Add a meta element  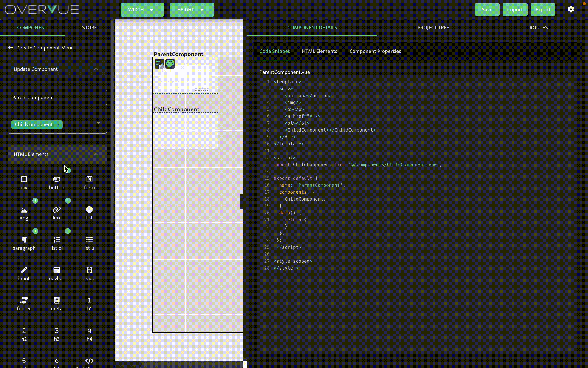pos(57,304)
